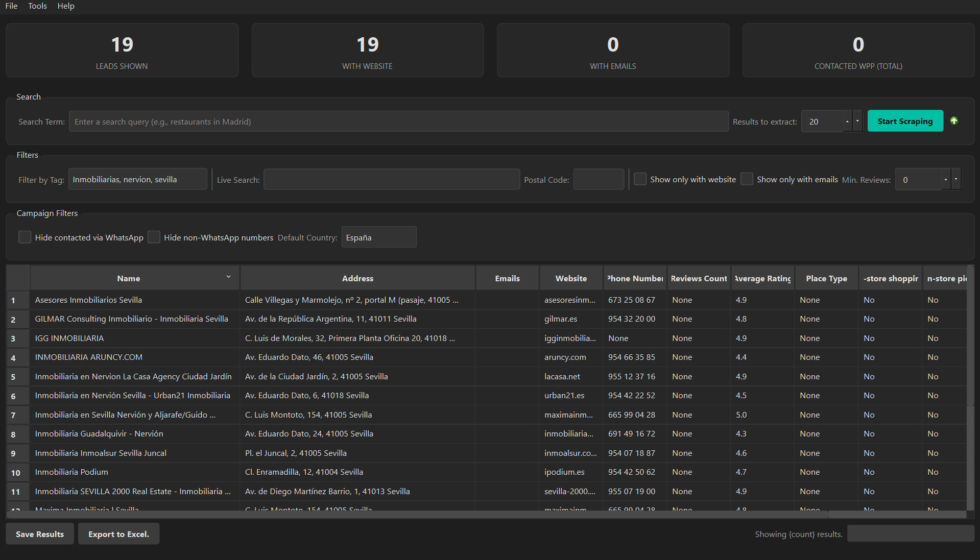The image size is (980, 560).
Task: Click the With Website stat card
Action: (368, 51)
